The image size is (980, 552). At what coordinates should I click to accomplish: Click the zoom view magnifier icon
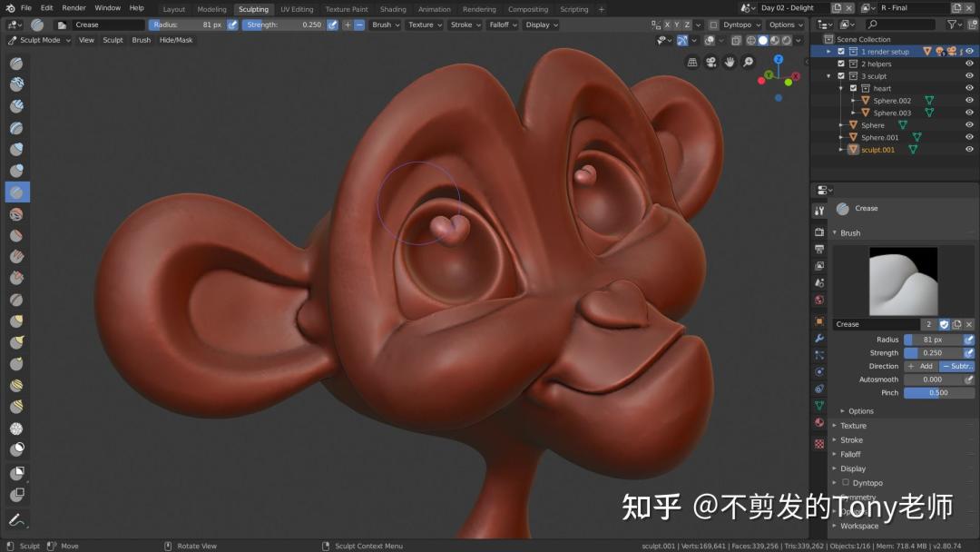[x=748, y=62]
